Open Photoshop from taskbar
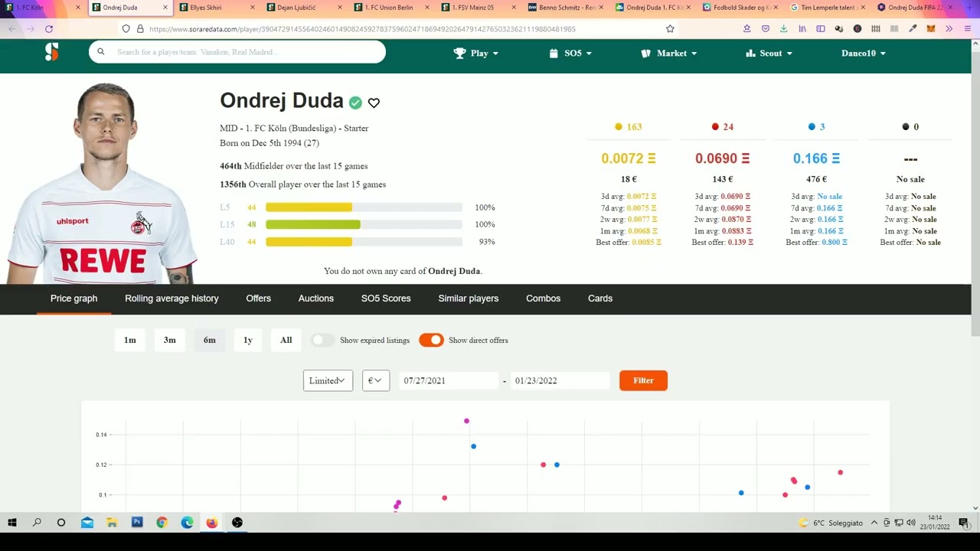The image size is (980, 551). 137,523
